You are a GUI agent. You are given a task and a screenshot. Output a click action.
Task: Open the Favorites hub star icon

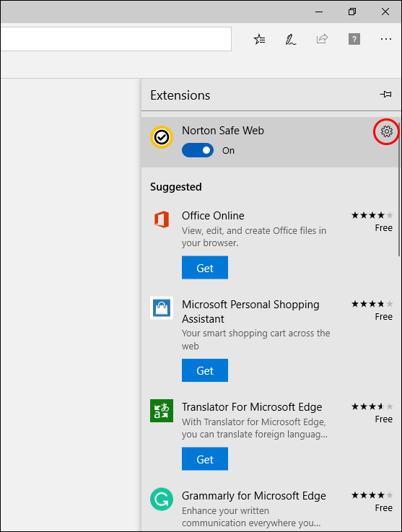[x=260, y=40]
